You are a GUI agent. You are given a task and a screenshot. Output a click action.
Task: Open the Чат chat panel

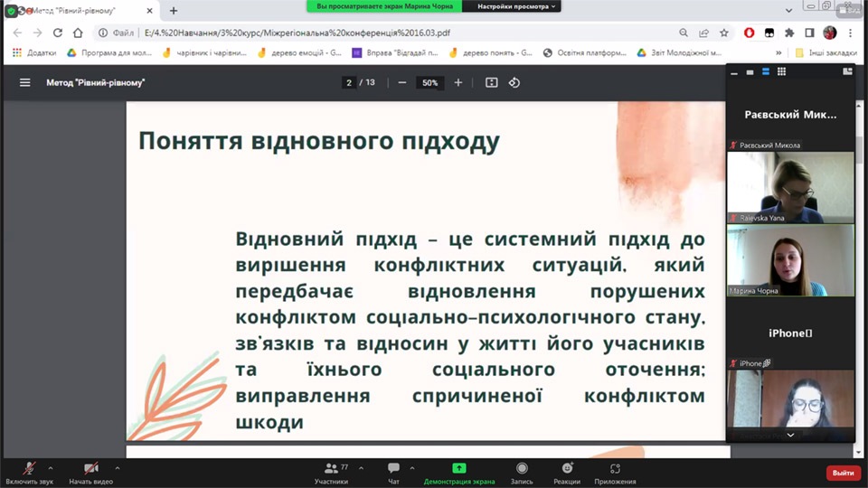pos(393,472)
